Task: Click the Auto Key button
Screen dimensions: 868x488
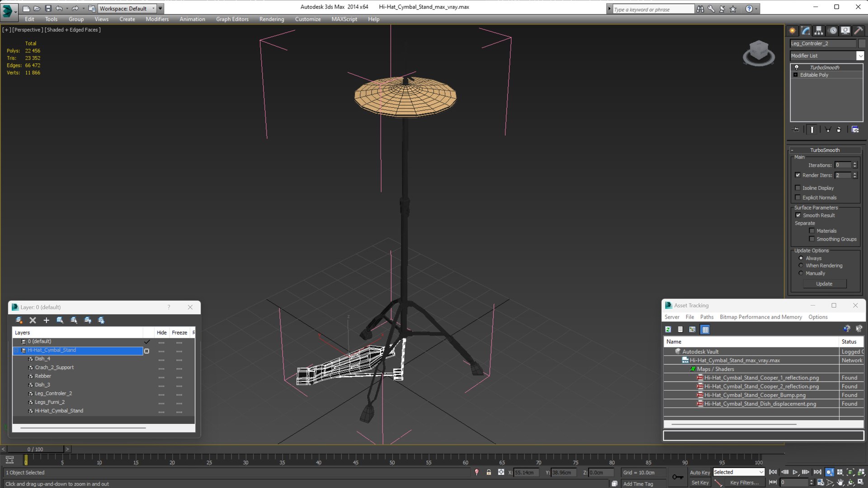Action: (700, 472)
